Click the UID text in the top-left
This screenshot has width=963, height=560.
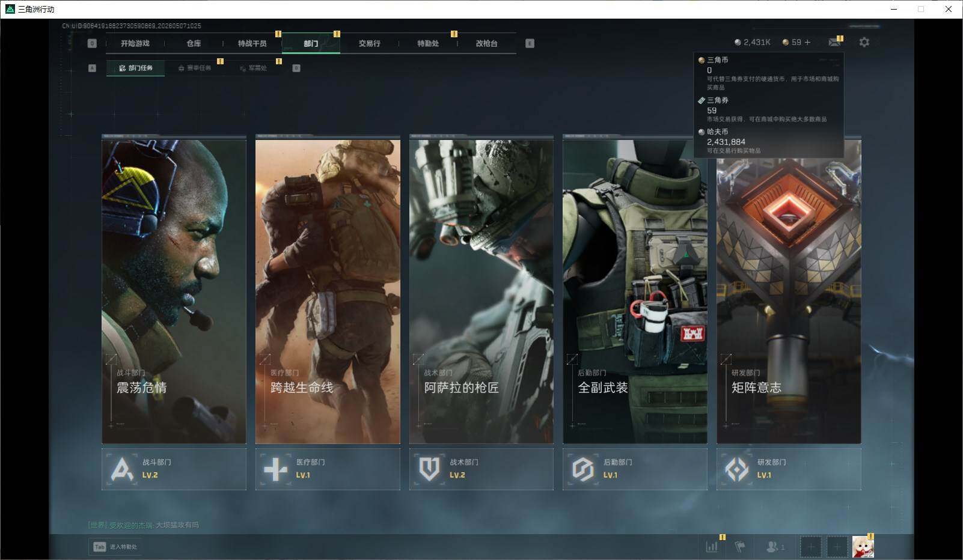(x=132, y=26)
